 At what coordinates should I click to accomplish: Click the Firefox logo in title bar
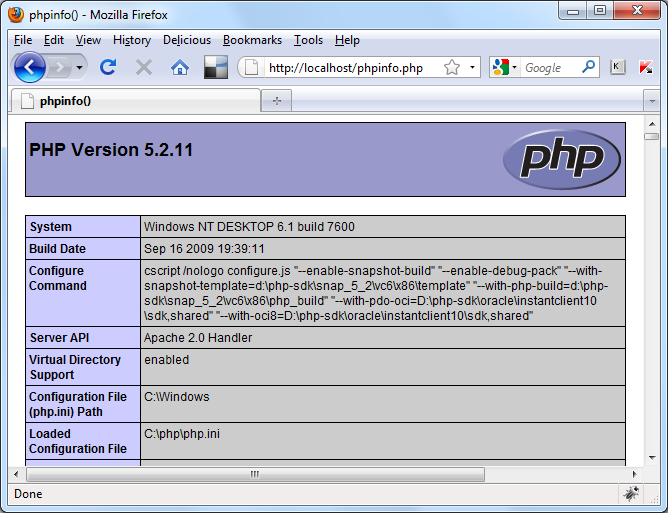[x=16, y=14]
